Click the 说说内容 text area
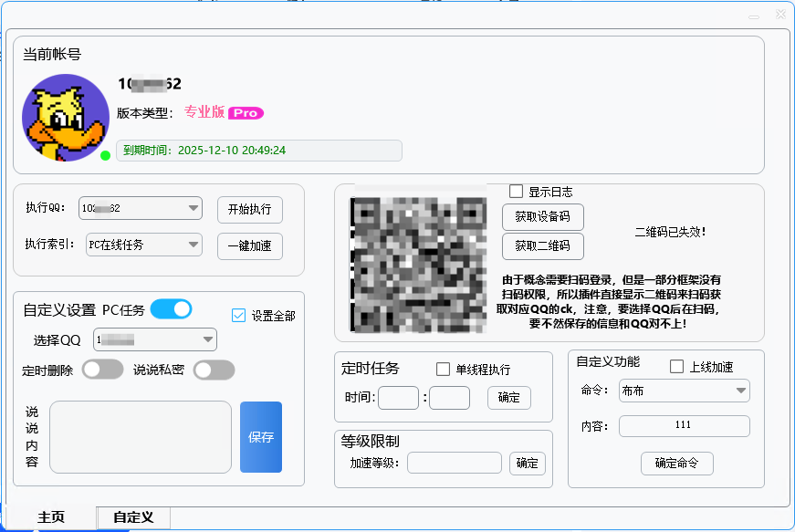 point(141,437)
